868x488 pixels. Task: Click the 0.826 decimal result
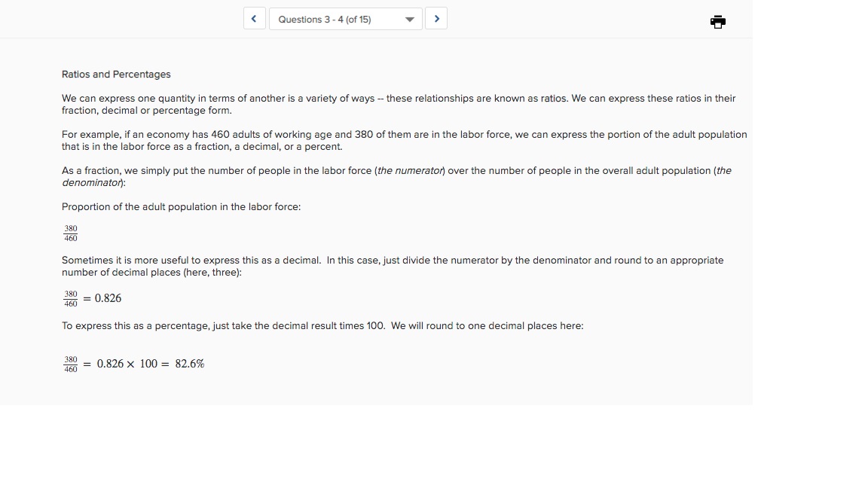(x=108, y=298)
